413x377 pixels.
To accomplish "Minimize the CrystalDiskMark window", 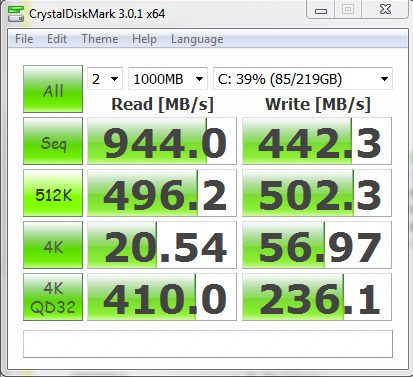I will click(321, 10).
